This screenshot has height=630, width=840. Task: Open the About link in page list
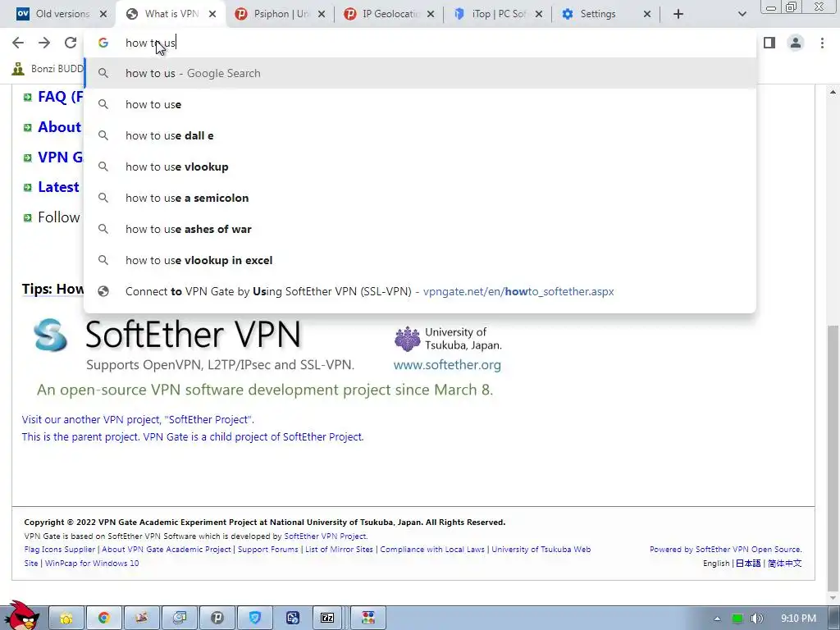[59, 127]
